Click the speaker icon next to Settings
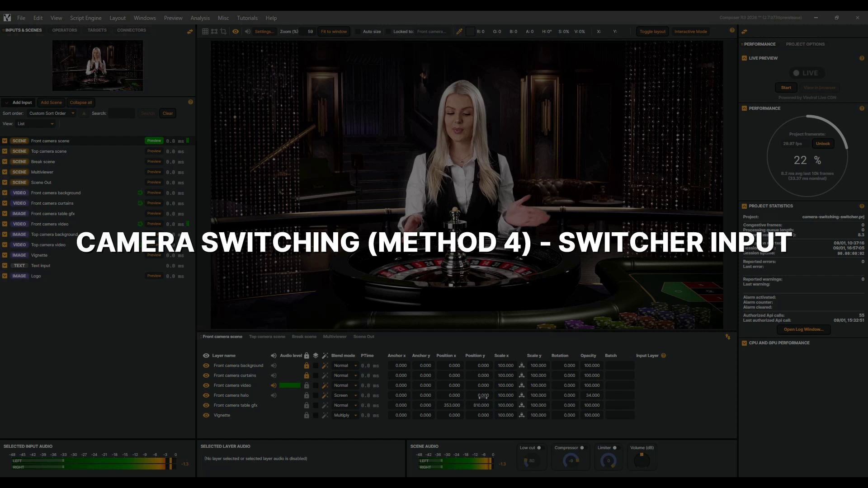This screenshot has width=868, height=488. [x=247, y=32]
